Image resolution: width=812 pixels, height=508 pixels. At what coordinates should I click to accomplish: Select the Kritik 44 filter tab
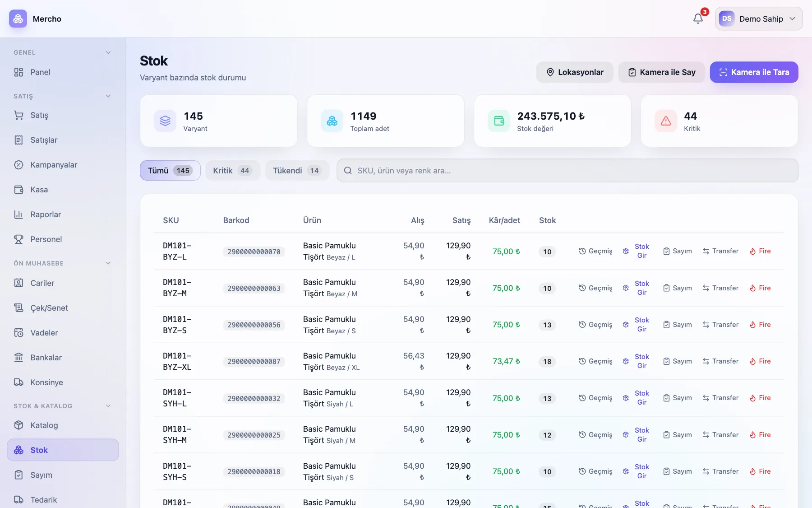coord(232,170)
